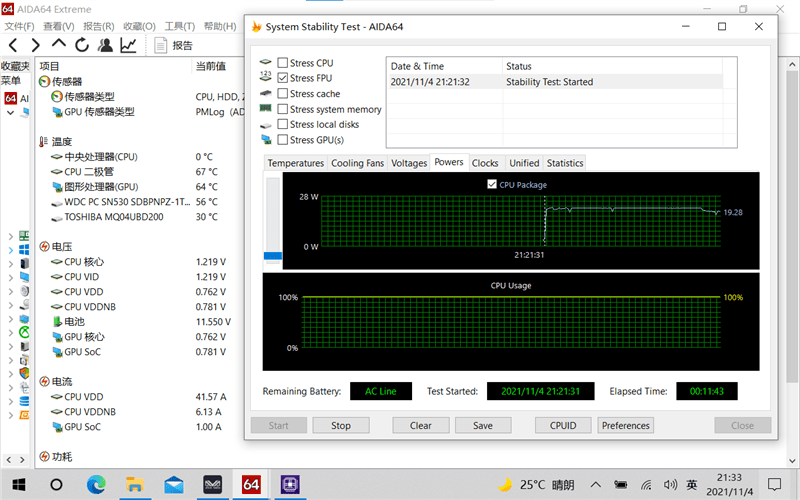Screen dimensions: 800x500
Task: Expand the tree node with Windows logo icon
Action: pyautogui.click(x=11, y=250)
